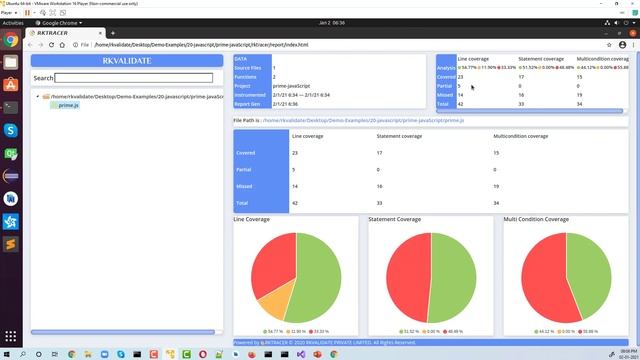Click the site info icon in address bar
The image size is (640, 360).
pos(76,45)
